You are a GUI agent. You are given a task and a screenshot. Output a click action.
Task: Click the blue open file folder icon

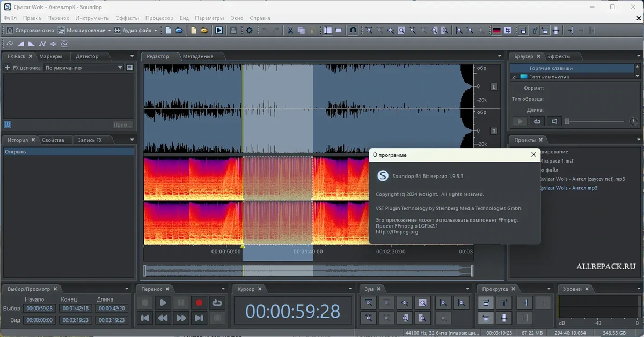tap(179, 31)
